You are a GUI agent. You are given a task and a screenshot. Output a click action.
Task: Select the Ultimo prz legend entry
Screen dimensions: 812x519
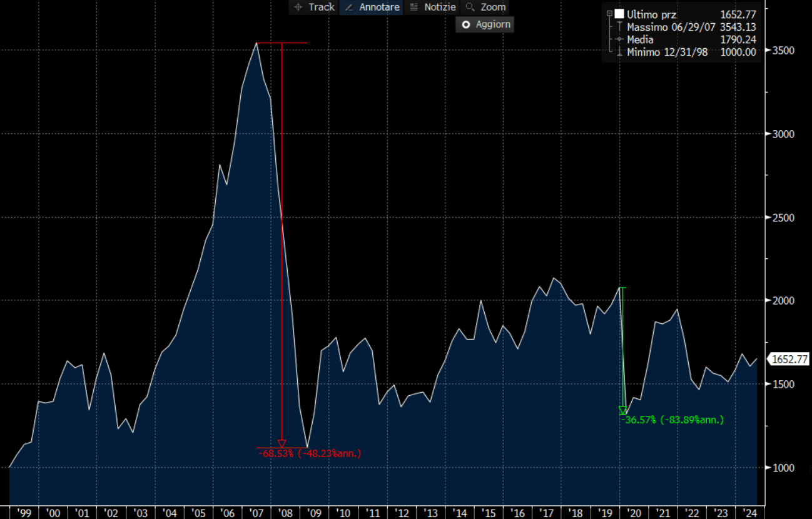653,14
